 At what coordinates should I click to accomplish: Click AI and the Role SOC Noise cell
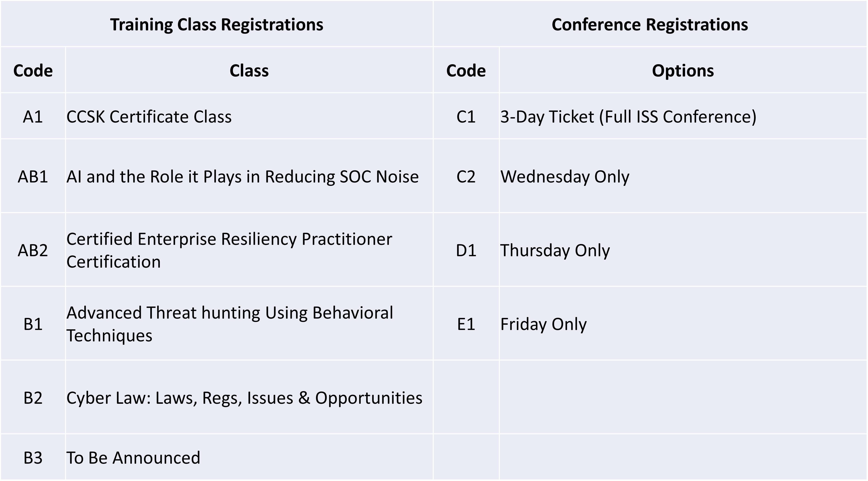(x=249, y=176)
